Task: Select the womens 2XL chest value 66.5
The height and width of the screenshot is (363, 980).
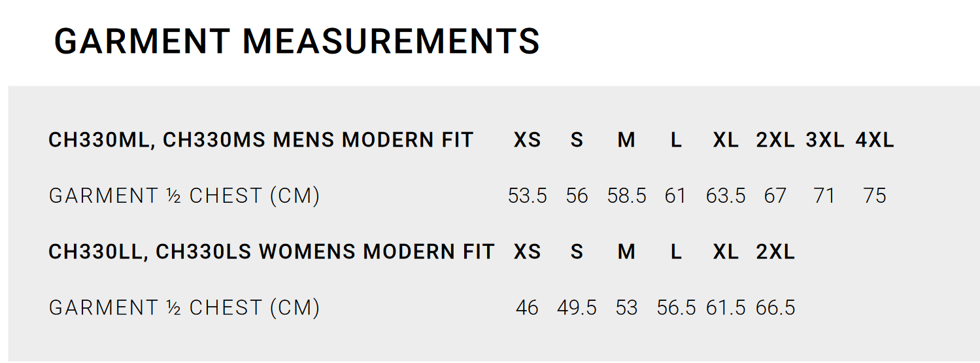Action: (775, 307)
